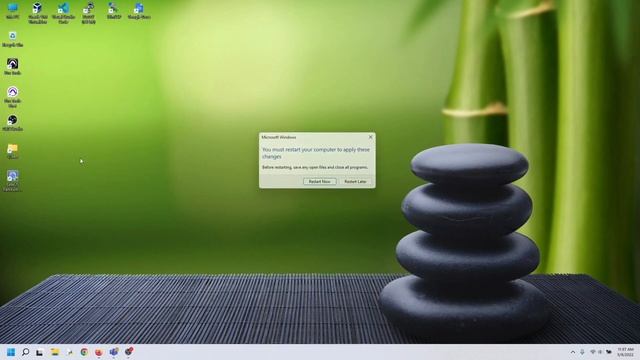640x360 pixels.
Task: Click the Restart Later button
Action: click(x=355, y=181)
